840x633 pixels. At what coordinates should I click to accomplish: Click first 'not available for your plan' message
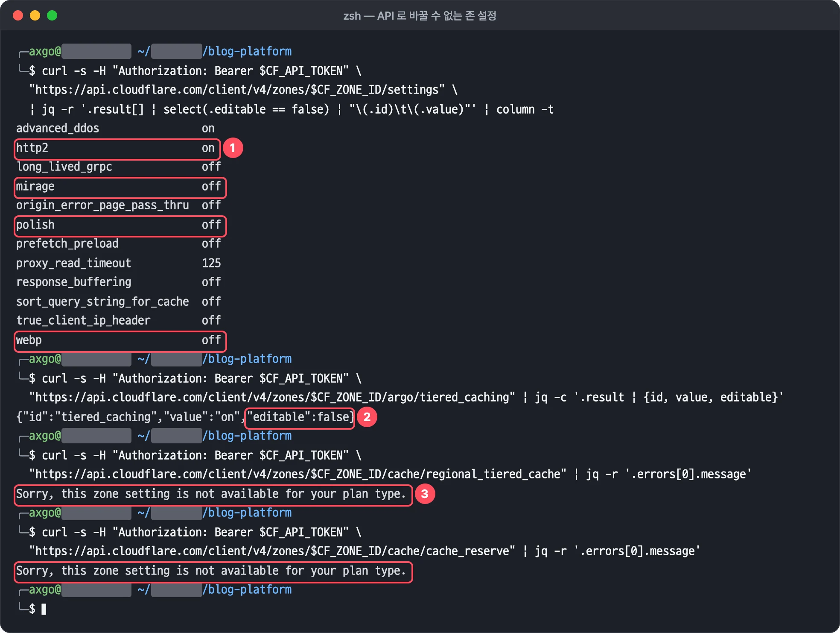pyautogui.click(x=213, y=495)
